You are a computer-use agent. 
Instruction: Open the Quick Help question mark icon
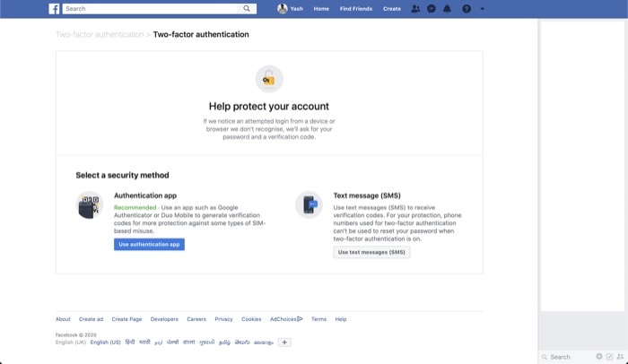pyautogui.click(x=467, y=9)
